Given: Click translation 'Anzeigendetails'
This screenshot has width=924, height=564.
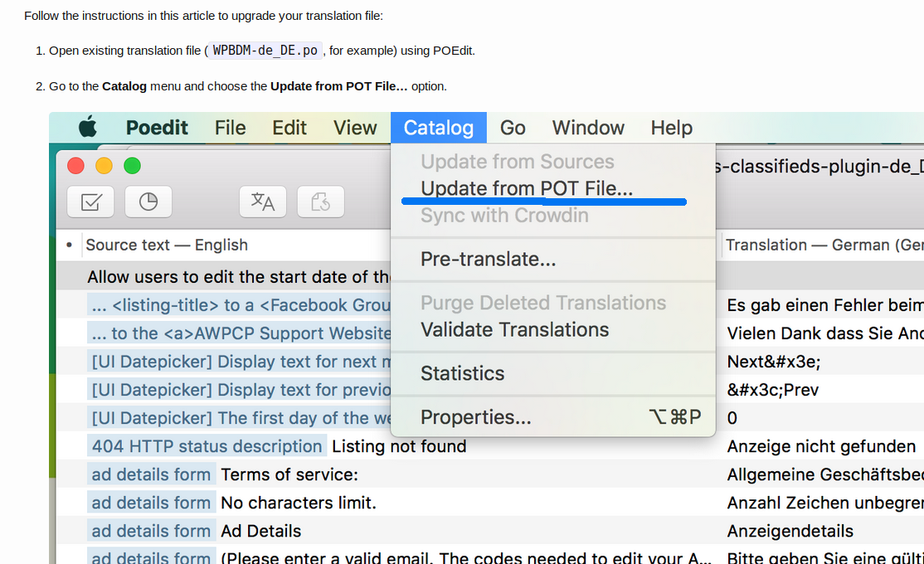Looking at the screenshot, I should [x=790, y=532].
